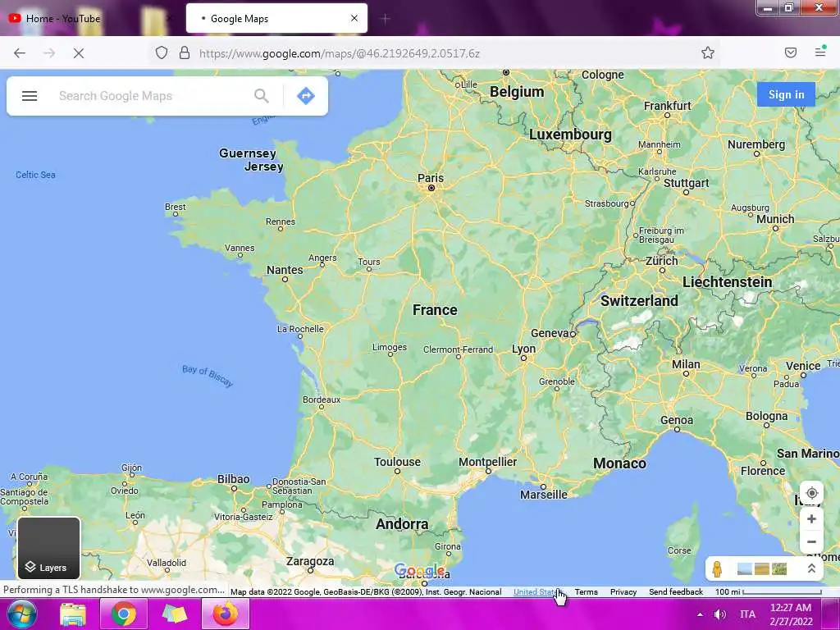Click the browser Back arrow

(x=20, y=53)
